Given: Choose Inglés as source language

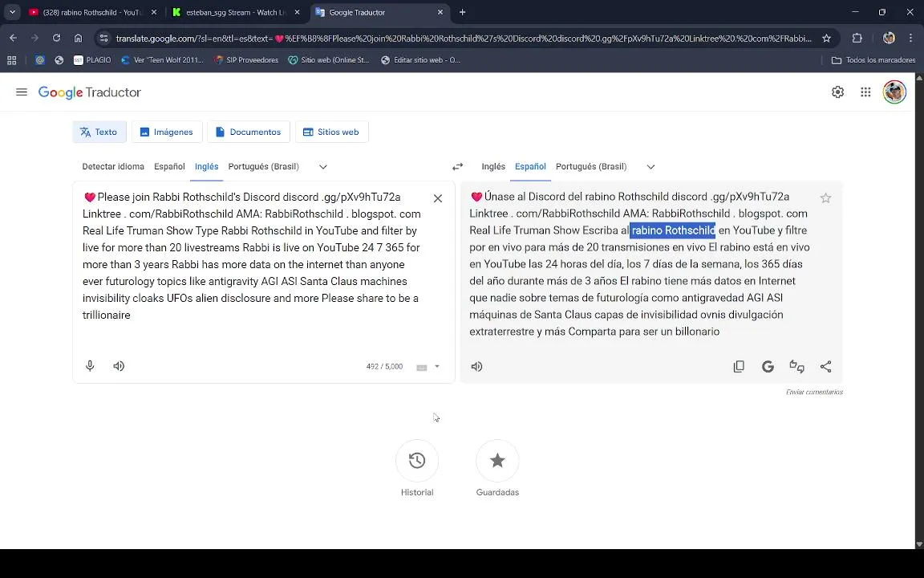Looking at the screenshot, I should 207,166.
